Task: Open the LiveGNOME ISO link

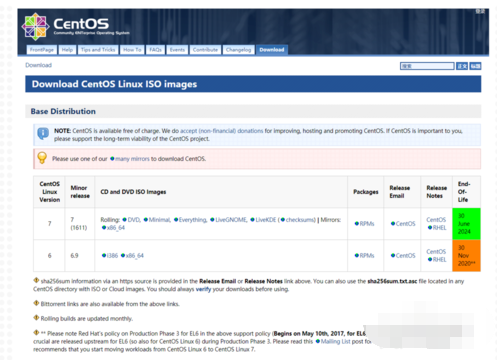Action: (229, 220)
